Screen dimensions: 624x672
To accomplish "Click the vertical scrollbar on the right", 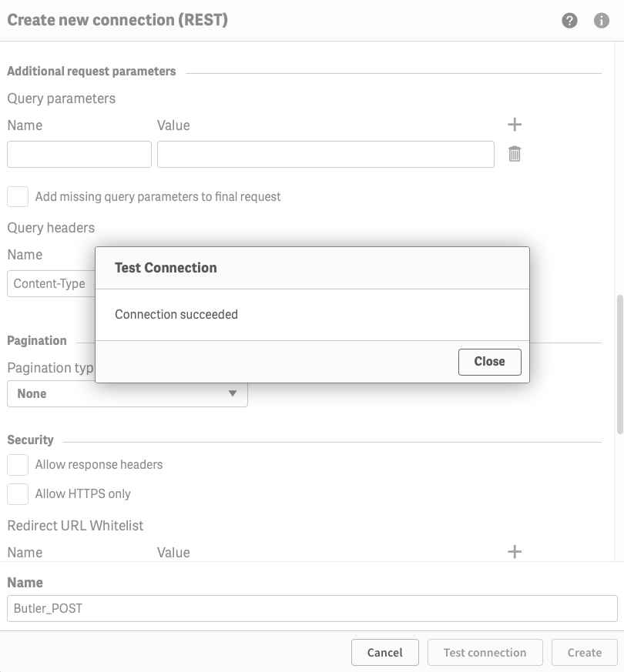I will [619, 362].
